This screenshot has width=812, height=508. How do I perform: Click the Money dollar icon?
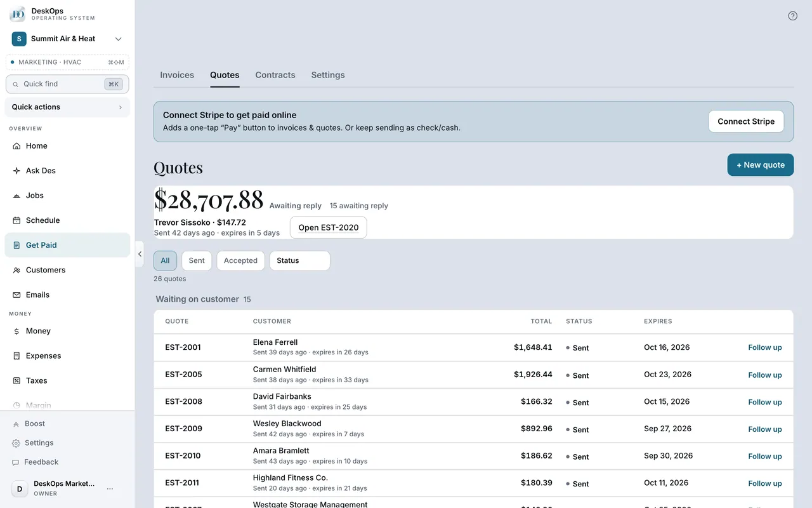point(16,331)
